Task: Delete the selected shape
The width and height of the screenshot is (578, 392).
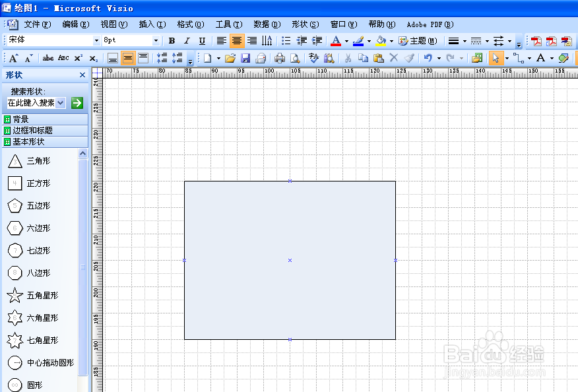Action: coord(394,58)
